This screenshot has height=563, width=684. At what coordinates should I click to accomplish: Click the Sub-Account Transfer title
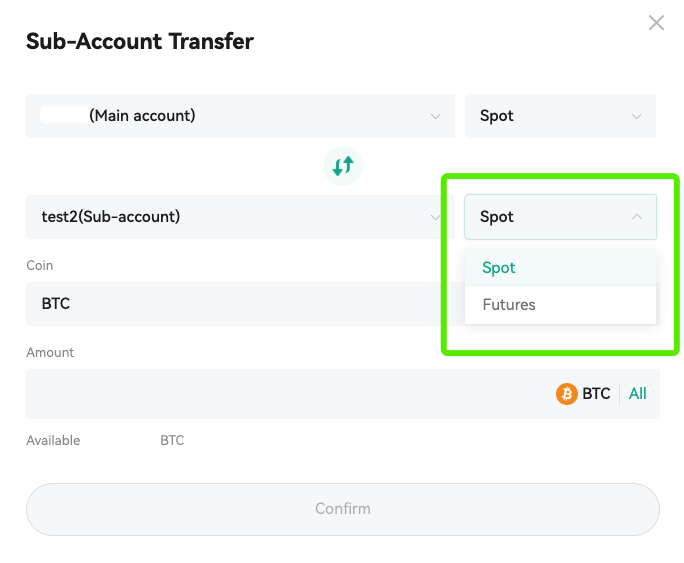140,41
